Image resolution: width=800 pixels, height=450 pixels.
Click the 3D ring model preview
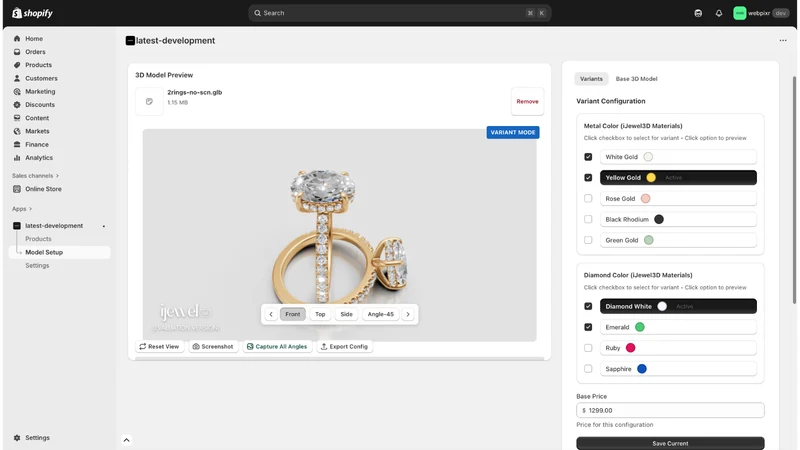click(x=339, y=235)
